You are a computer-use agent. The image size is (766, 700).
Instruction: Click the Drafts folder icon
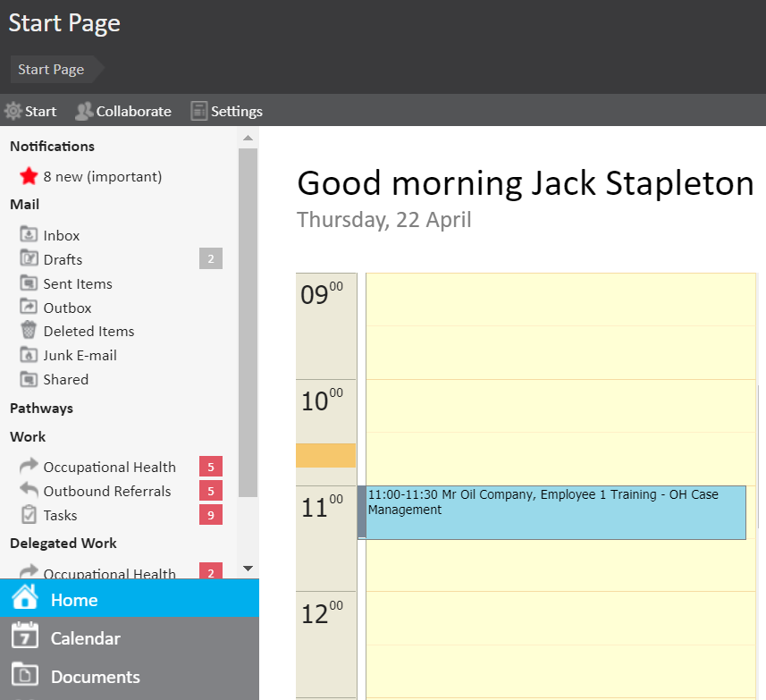tap(29, 259)
